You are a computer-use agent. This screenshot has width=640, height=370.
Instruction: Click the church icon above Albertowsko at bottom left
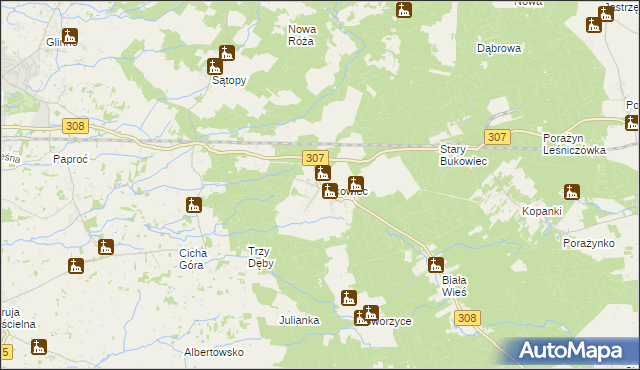click(39, 347)
